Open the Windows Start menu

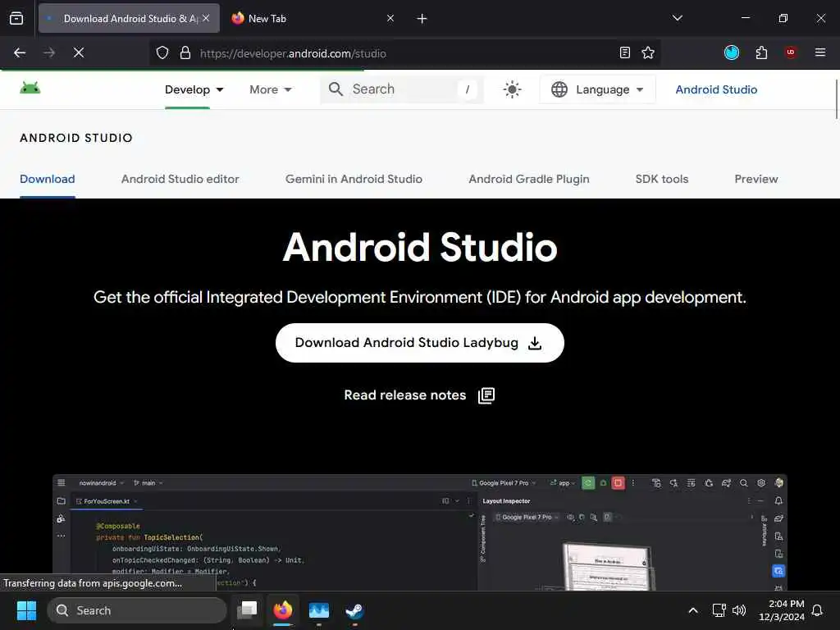click(26, 610)
